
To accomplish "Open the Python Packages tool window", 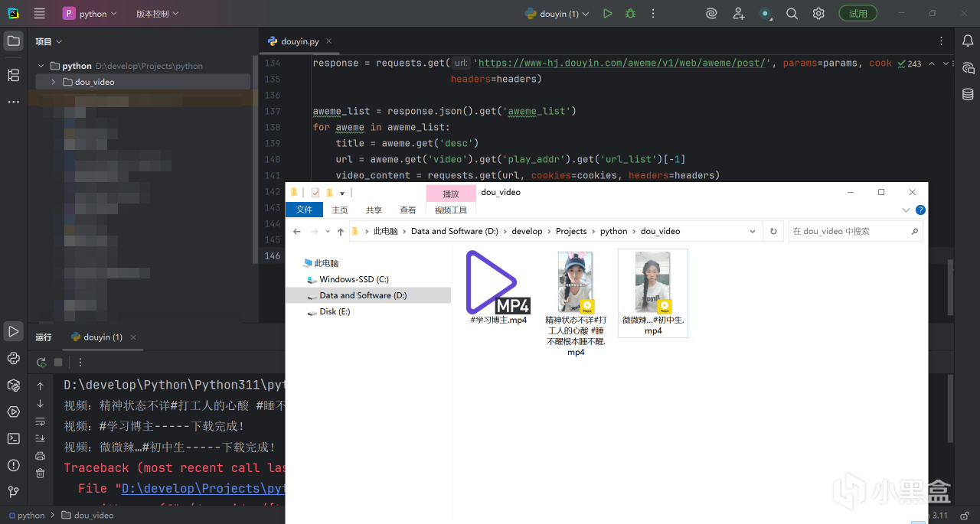I will (13, 385).
